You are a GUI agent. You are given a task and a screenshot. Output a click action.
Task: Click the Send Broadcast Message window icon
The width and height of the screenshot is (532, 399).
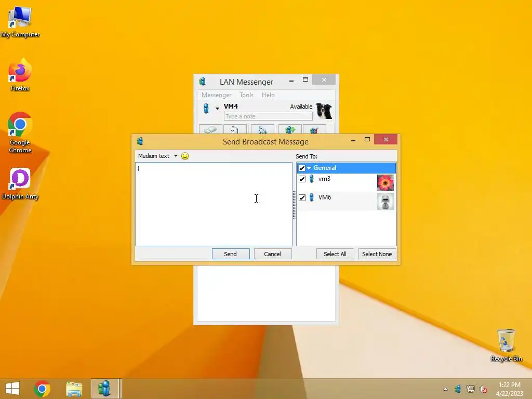pos(140,141)
